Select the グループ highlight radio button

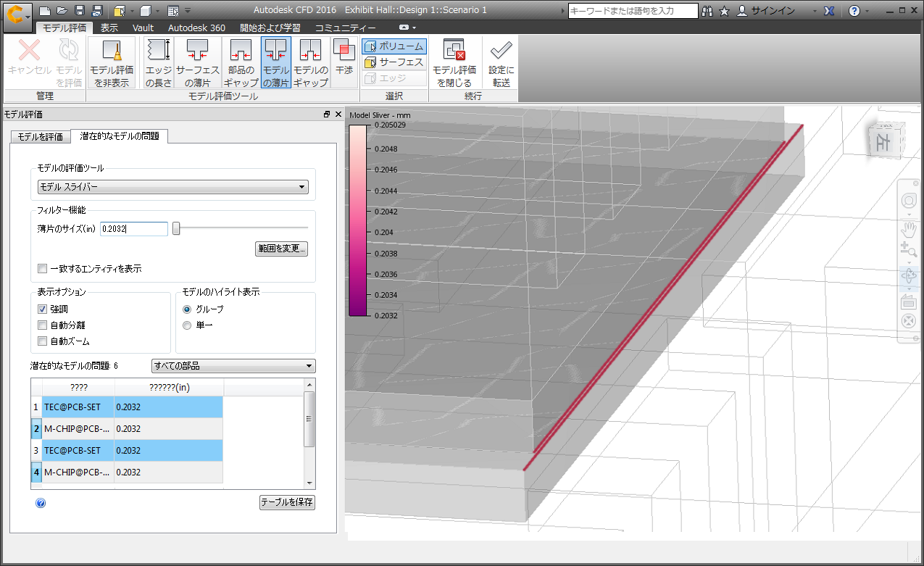(187, 309)
